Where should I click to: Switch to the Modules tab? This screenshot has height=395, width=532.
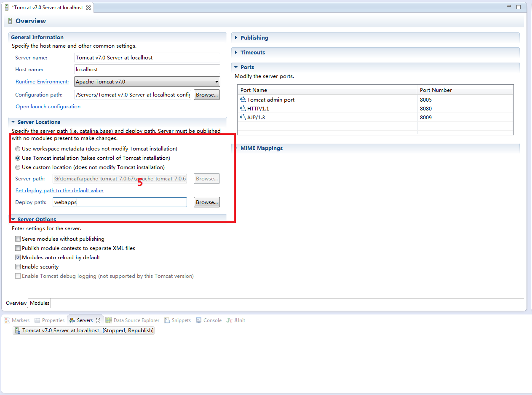tap(40, 303)
